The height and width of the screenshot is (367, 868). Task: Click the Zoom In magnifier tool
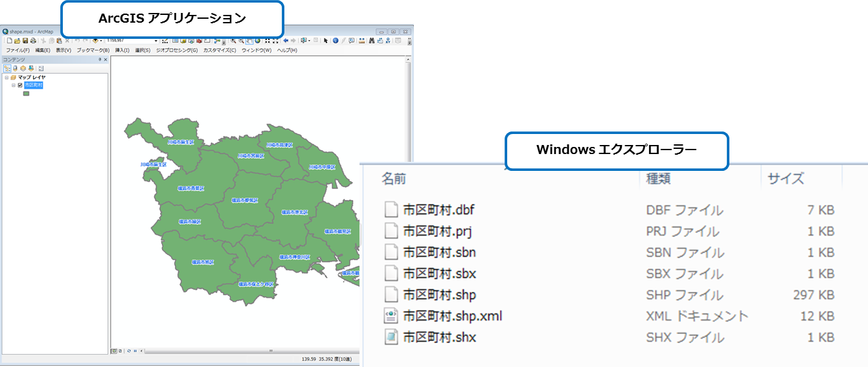[233, 40]
